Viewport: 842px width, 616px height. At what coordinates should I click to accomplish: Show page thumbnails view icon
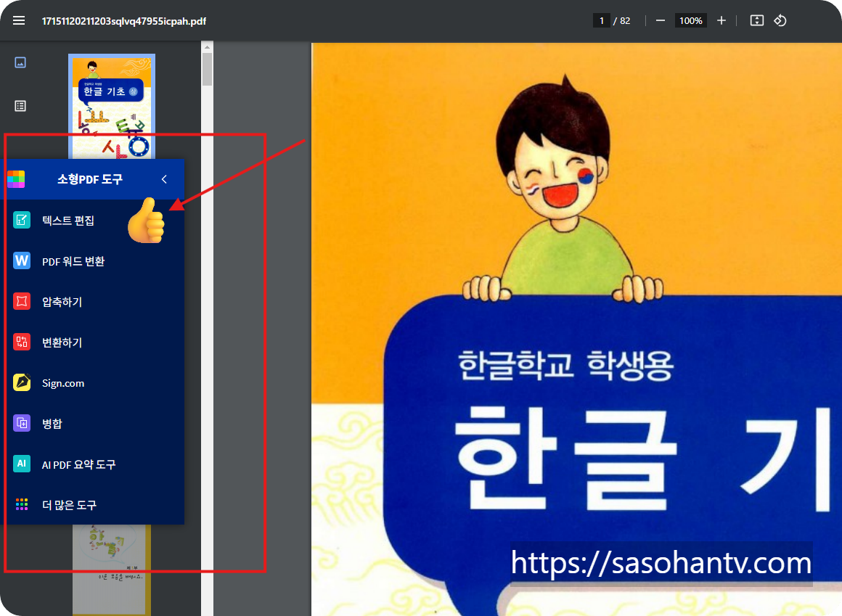[x=20, y=62]
